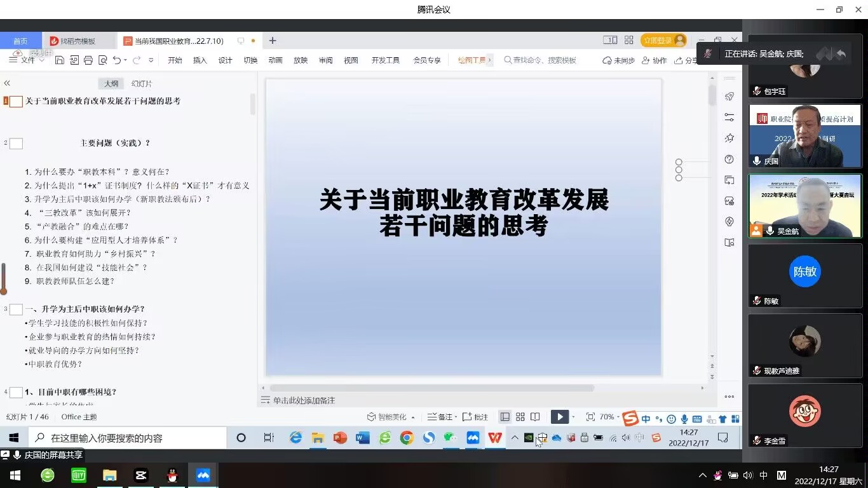Screen dimensions: 868x488
Task: Switch to the 幻灯片 thumbnails tab
Action: pos(142,83)
